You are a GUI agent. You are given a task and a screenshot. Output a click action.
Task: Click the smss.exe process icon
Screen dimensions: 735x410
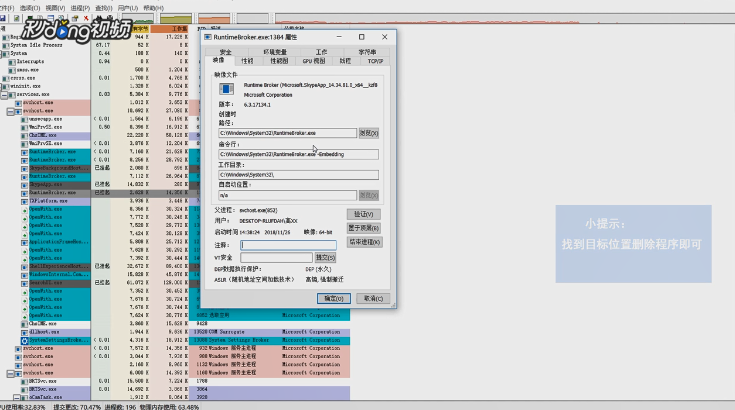click(x=12, y=70)
